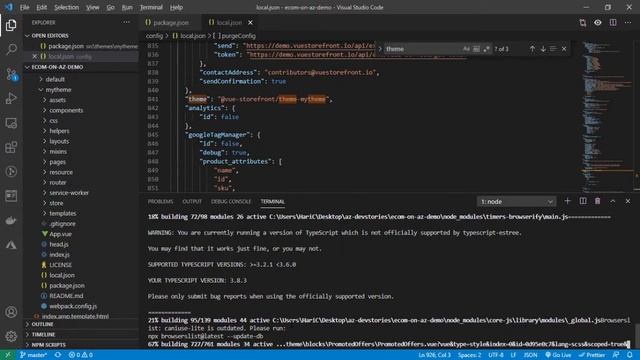
Task: Open remote window indicator in status bar
Action: click(7, 355)
